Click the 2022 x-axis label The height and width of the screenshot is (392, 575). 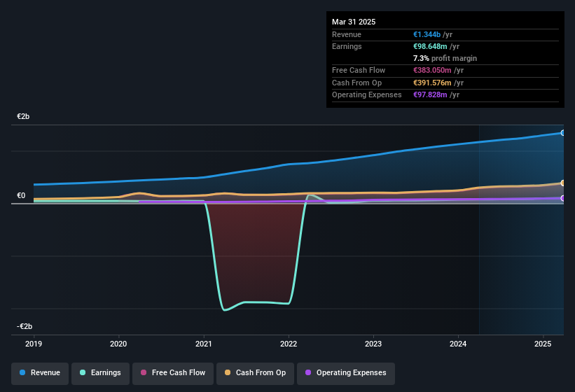pyautogui.click(x=289, y=344)
